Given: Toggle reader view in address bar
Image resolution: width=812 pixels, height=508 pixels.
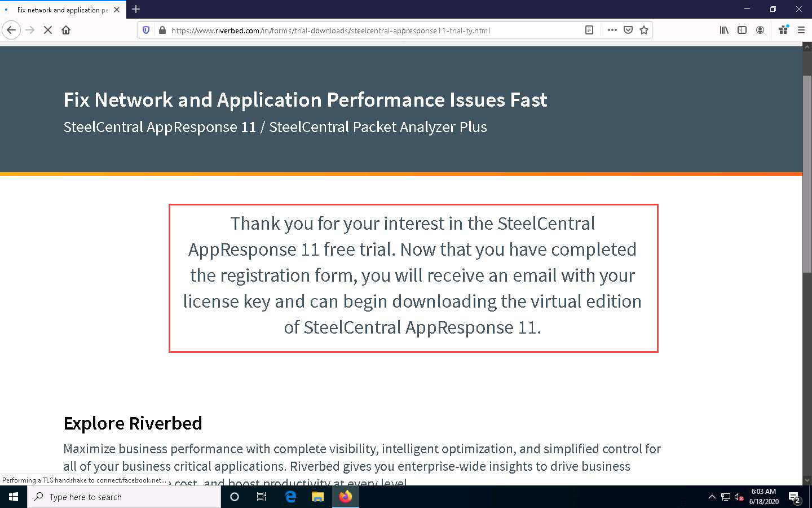Looking at the screenshot, I should 589,30.
